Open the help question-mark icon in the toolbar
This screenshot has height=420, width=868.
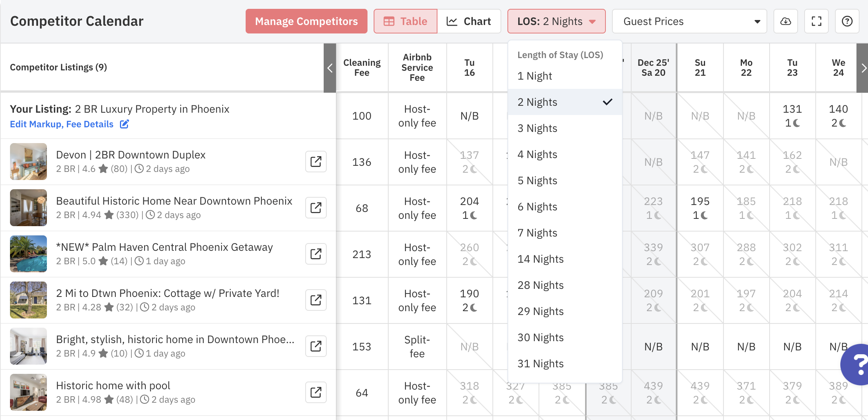click(847, 21)
